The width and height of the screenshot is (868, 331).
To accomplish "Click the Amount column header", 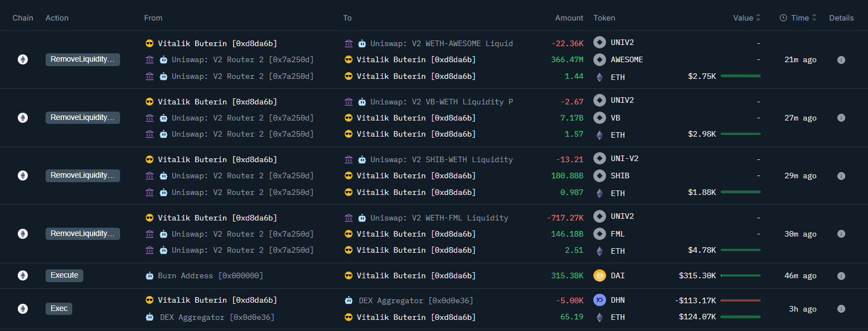I will (x=569, y=18).
